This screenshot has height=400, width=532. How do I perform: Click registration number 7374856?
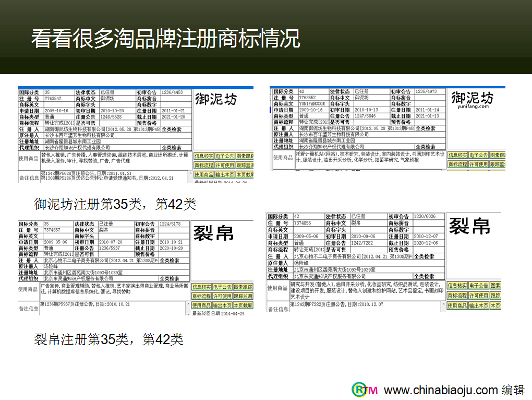[x=303, y=223]
